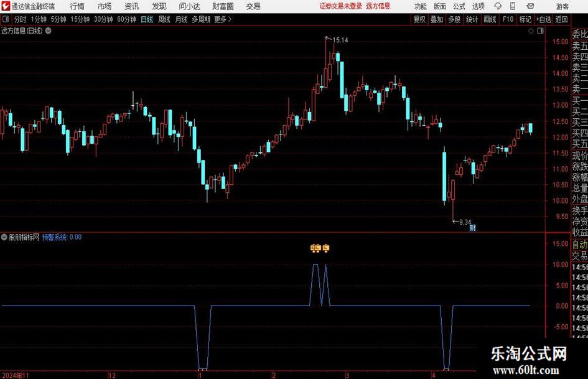The image size is (588, 379).
Task: Click the 游客 user account label
Action: (x=562, y=6)
